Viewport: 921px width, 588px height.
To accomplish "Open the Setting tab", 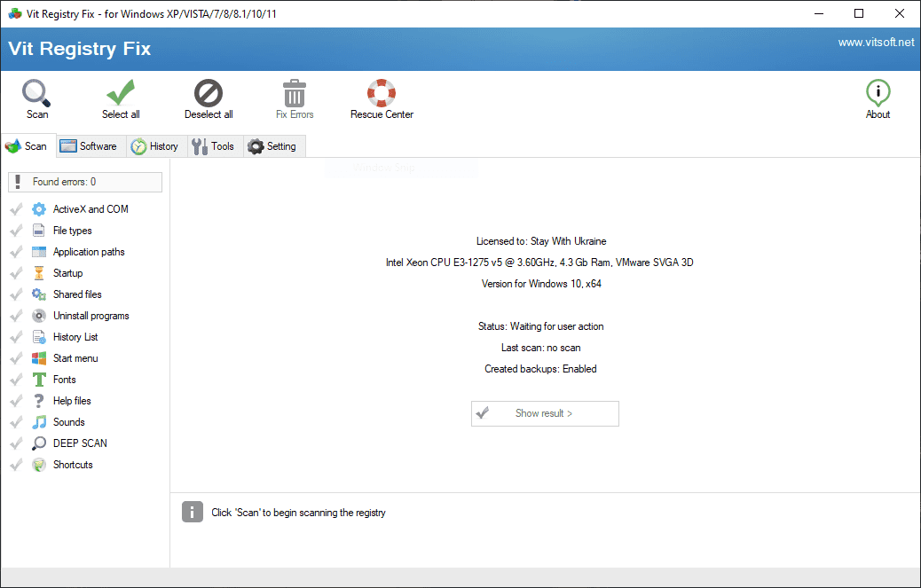I will click(x=274, y=146).
